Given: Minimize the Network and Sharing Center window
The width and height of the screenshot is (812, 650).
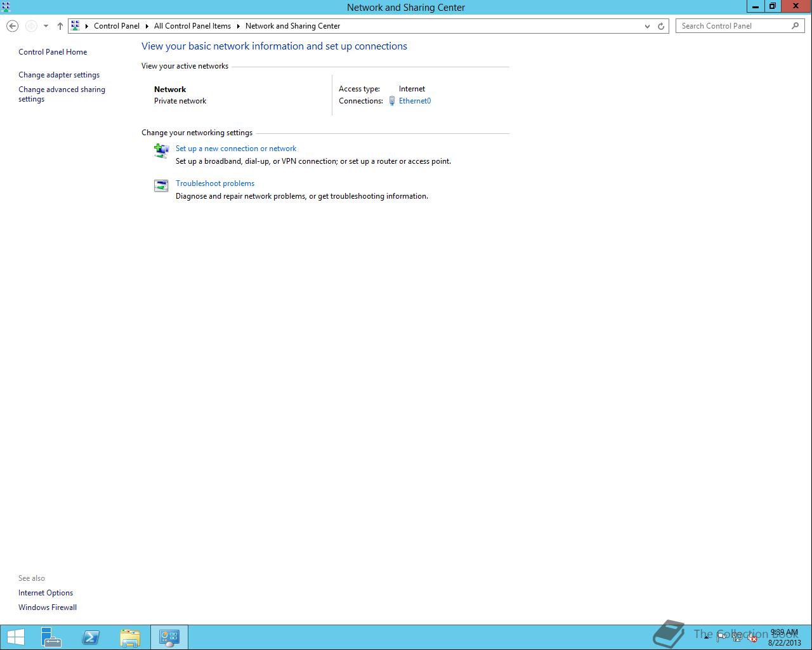Looking at the screenshot, I should 755,6.
